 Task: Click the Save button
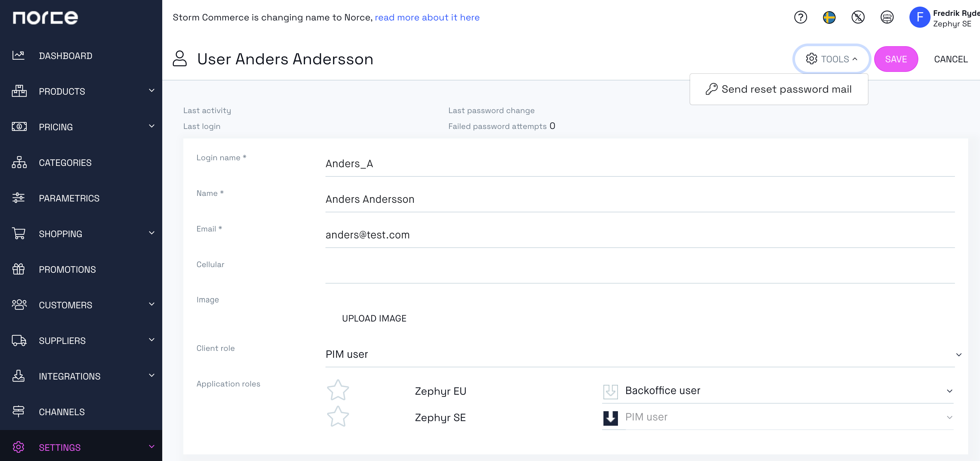point(896,59)
